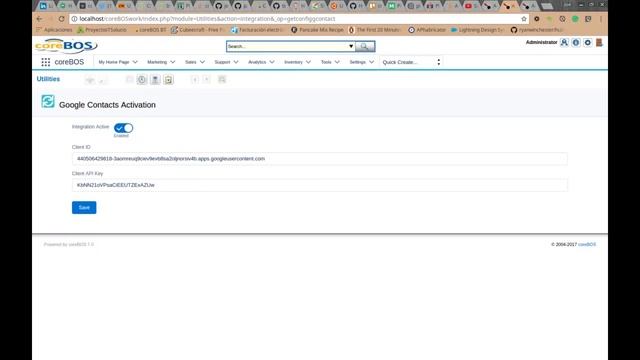640x360 pixels.
Task: Click the dark round extension icon after star
Action: pos(537,19)
